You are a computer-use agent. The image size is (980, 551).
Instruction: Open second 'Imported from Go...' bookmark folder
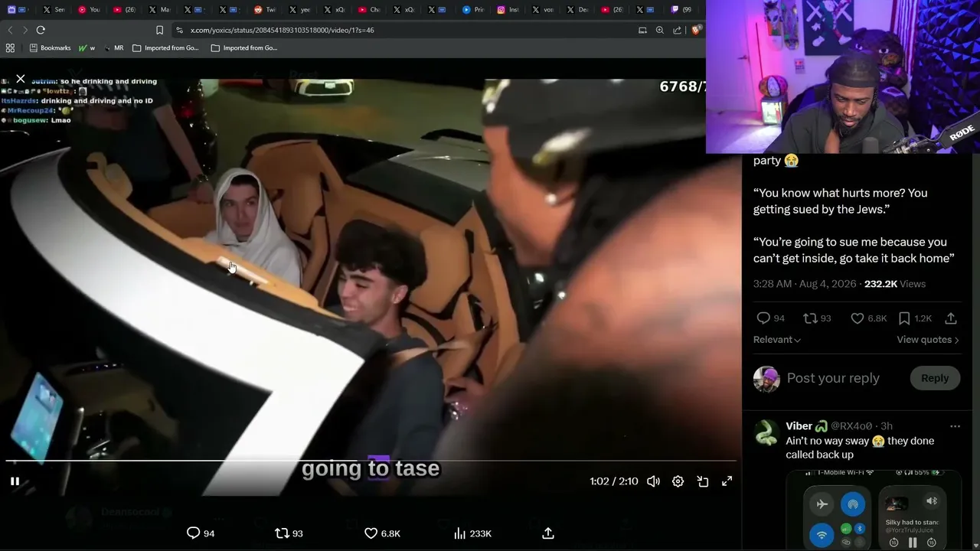pyautogui.click(x=244, y=47)
